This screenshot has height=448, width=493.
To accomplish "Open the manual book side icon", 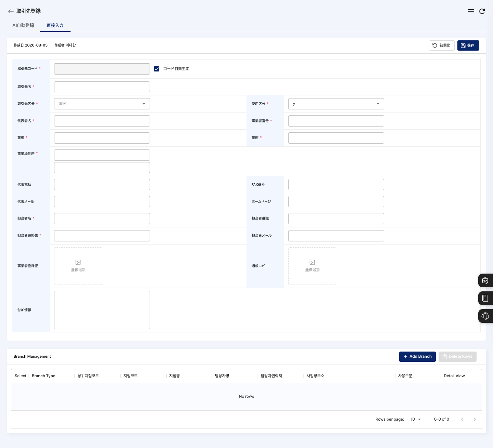I will [485, 298].
